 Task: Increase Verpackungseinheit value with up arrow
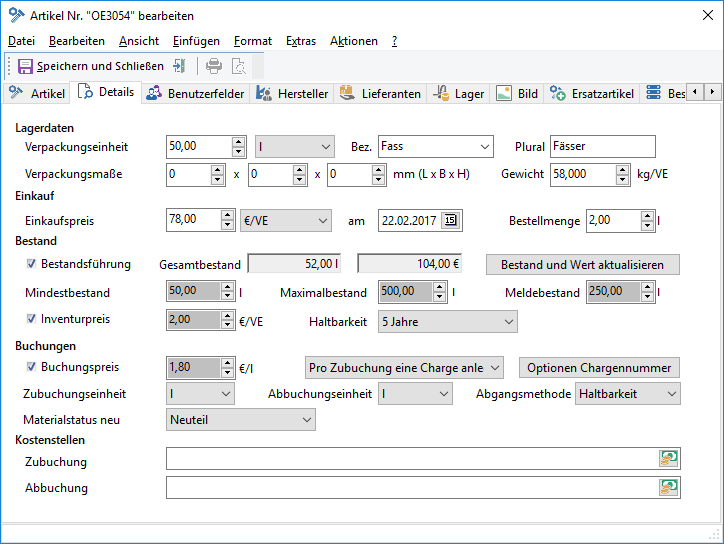coord(238,142)
